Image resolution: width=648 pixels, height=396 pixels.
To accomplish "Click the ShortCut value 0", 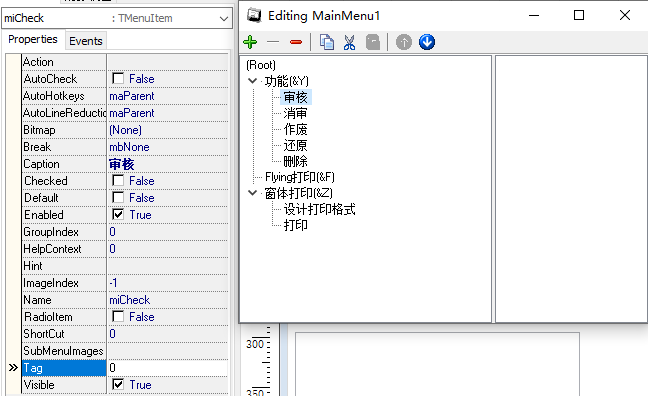I will coord(112,334).
